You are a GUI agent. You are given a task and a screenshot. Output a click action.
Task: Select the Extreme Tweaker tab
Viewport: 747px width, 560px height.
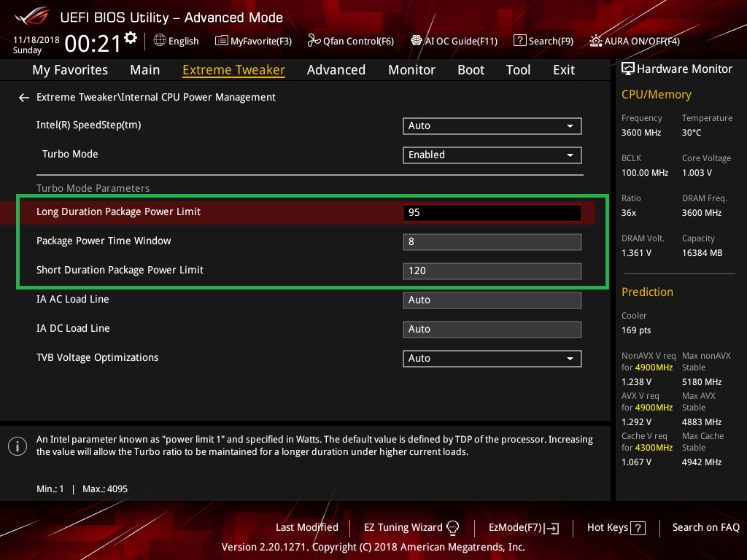pyautogui.click(x=234, y=70)
